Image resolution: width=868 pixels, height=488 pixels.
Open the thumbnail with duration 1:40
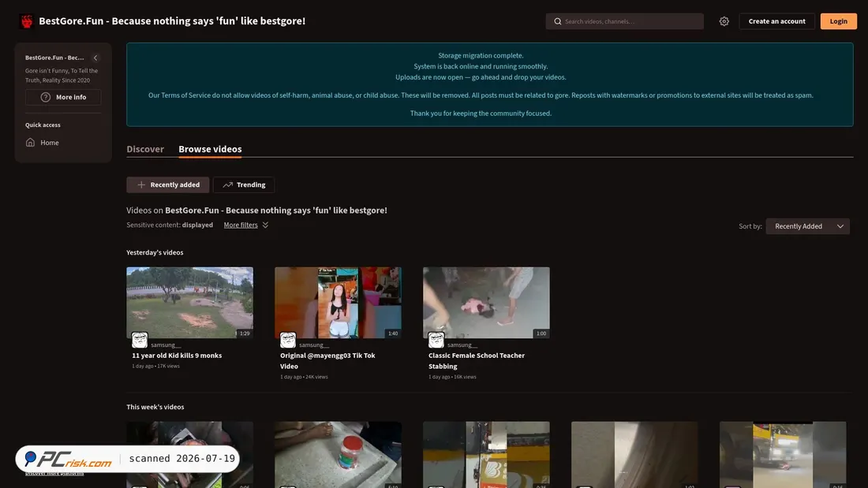[x=339, y=303]
